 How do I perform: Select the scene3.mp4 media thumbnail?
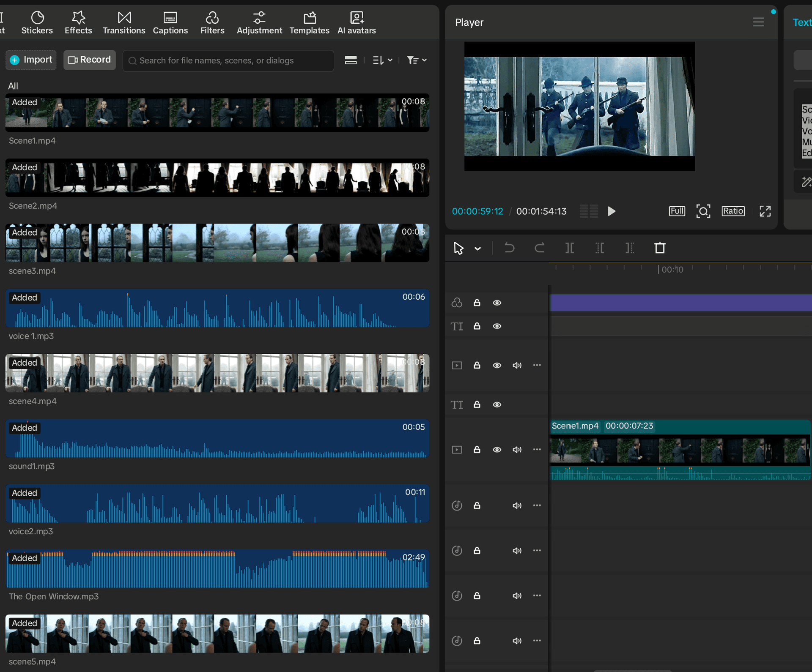(217, 243)
